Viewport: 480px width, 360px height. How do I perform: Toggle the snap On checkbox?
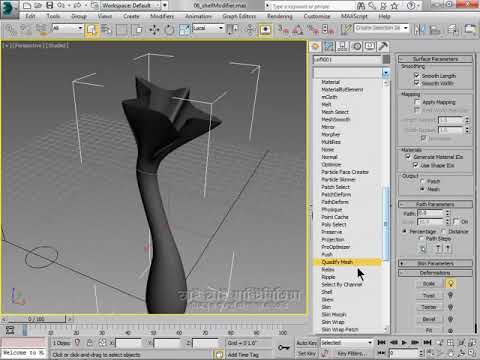(456, 221)
